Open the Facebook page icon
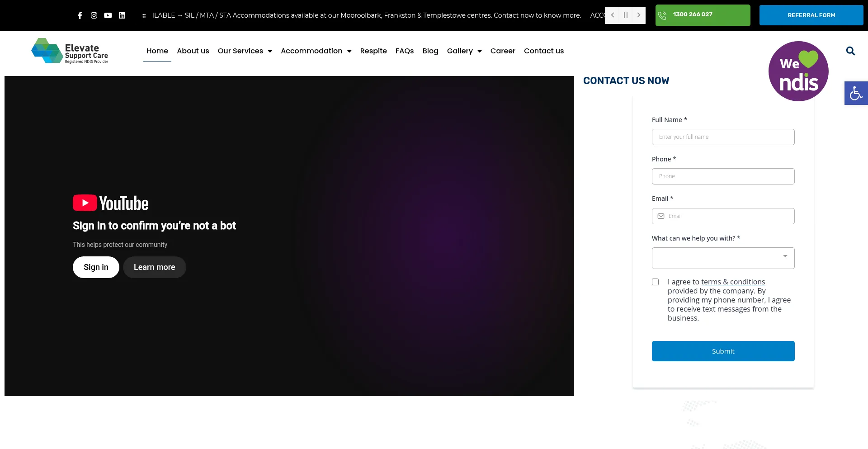The image size is (868, 449). 80,15
